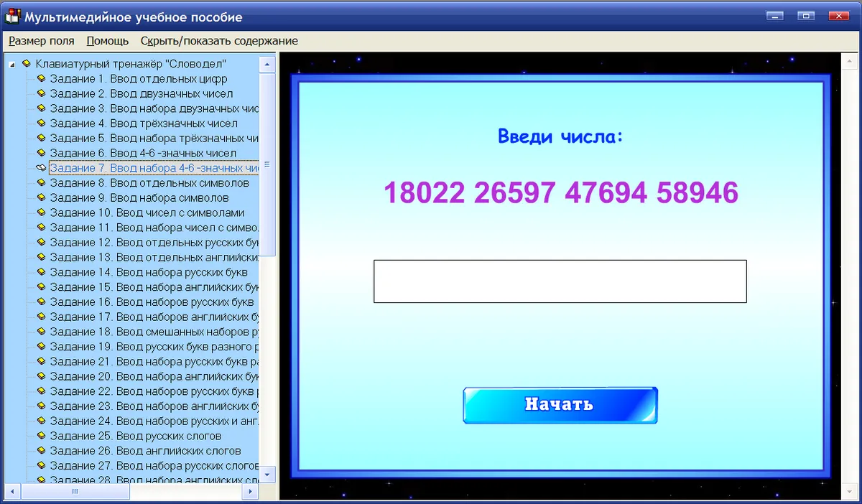
Task: Click the book icon beside Задание 19
Action: (41, 347)
